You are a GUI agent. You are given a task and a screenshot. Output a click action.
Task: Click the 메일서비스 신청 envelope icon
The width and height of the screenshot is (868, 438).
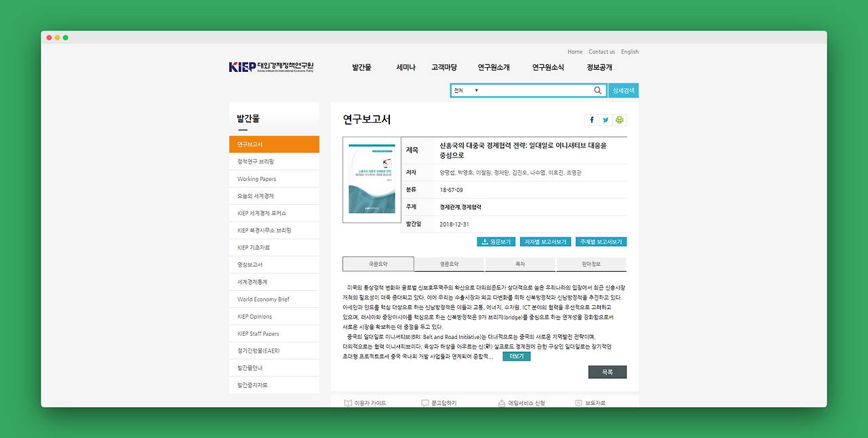pyautogui.click(x=502, y=403)
